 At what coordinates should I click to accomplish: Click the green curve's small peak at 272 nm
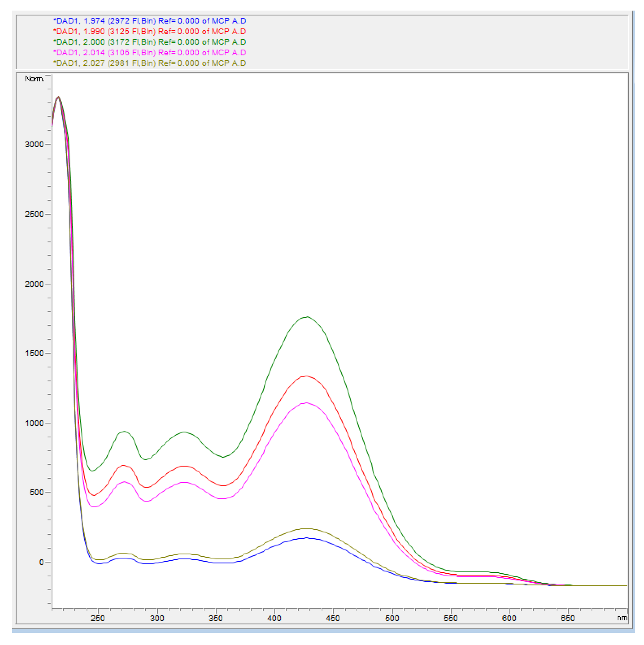[x=124, y=431]
